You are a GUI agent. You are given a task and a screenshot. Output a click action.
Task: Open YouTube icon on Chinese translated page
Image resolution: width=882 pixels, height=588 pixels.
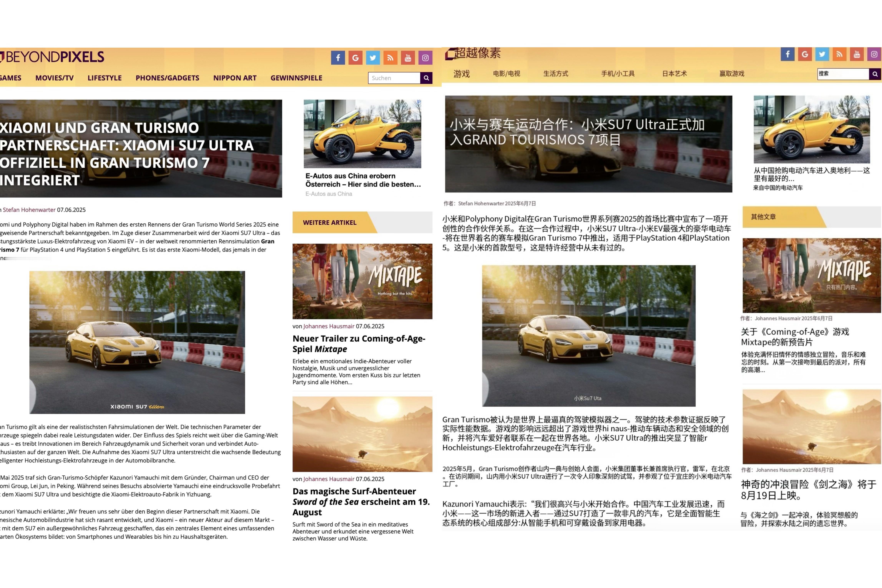pyautogui.click(x=857, y=54)
